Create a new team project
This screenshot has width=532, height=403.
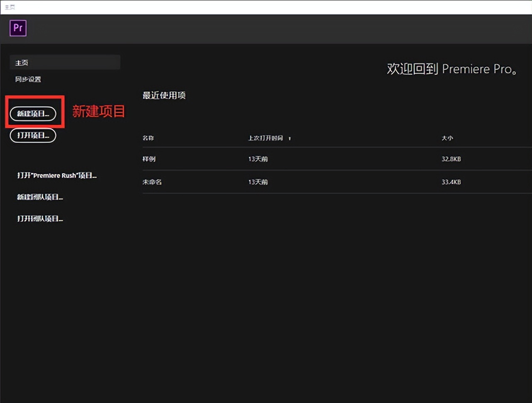40,197
